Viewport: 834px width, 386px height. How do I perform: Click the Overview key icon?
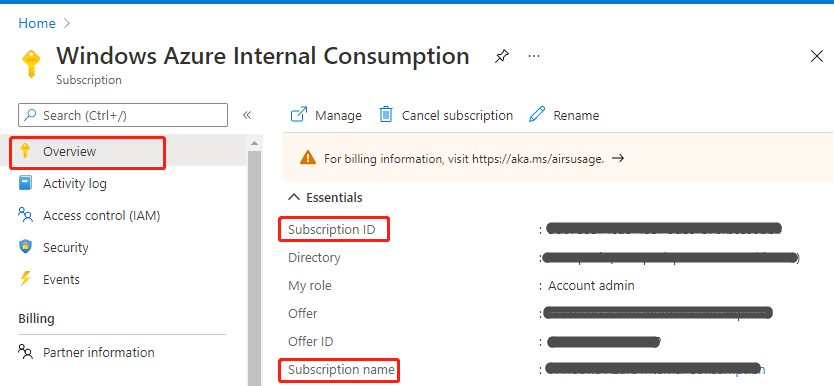click(24, 150)
